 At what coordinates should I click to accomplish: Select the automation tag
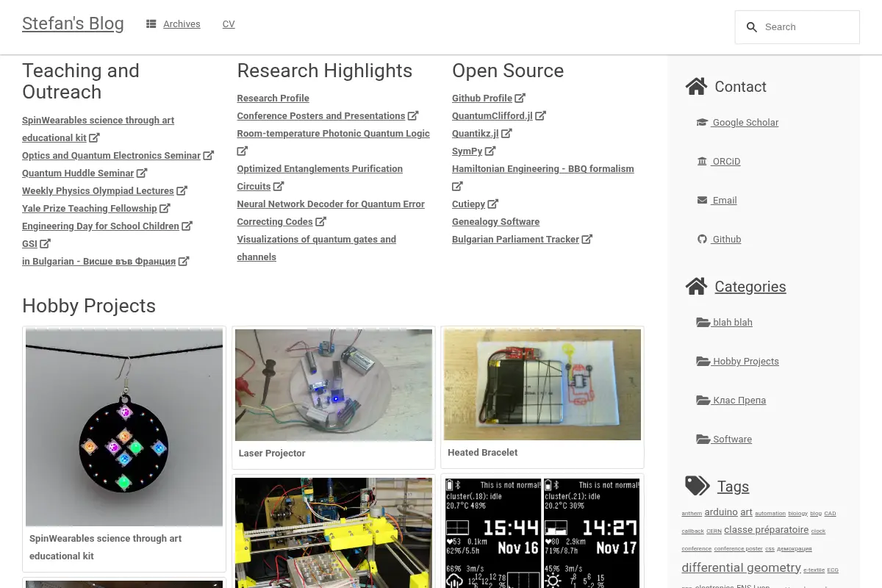770,514
